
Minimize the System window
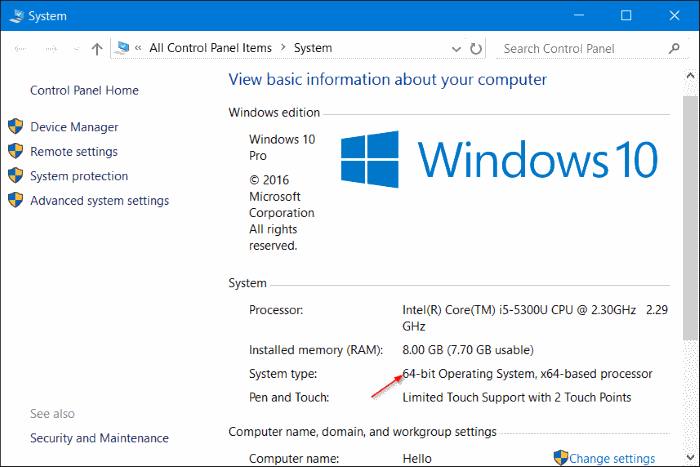point(579,16)
